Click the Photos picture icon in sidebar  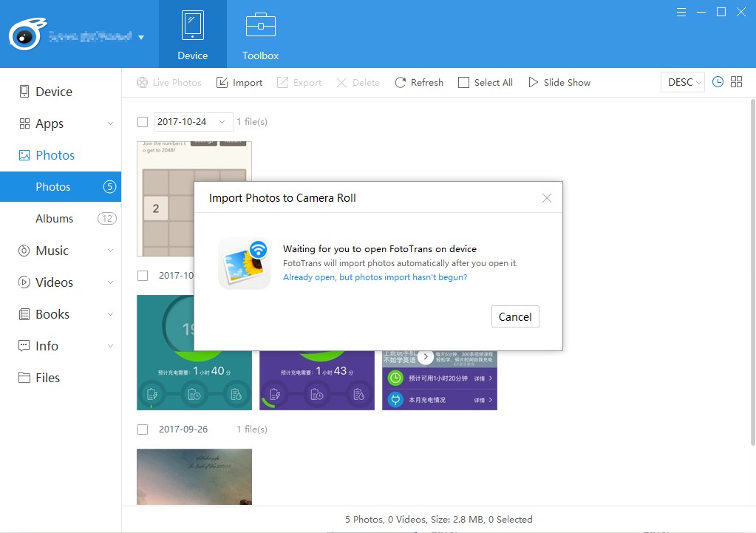(x=24, y=155)
